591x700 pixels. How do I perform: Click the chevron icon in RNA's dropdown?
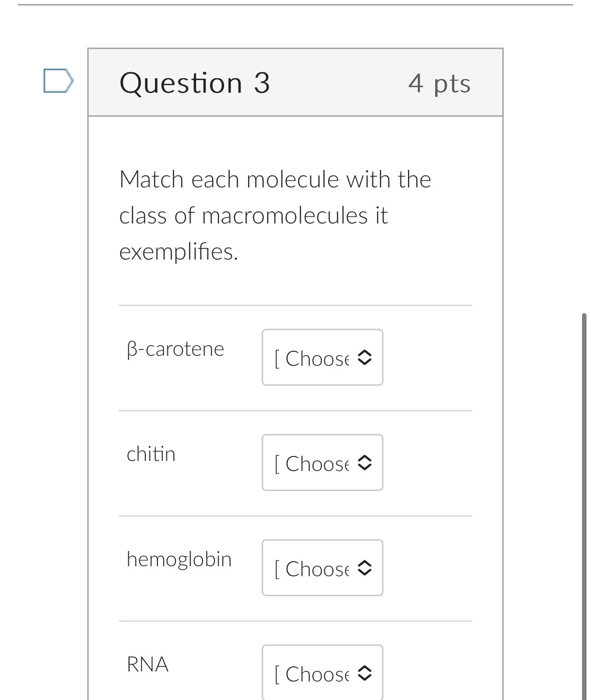pos(364,673)
